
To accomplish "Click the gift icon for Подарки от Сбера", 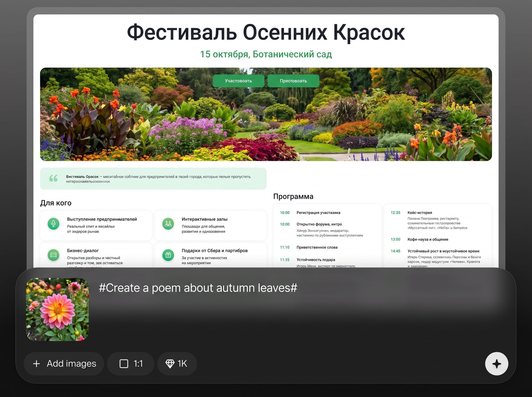I will pyautogui.click(x=168, y=255).
